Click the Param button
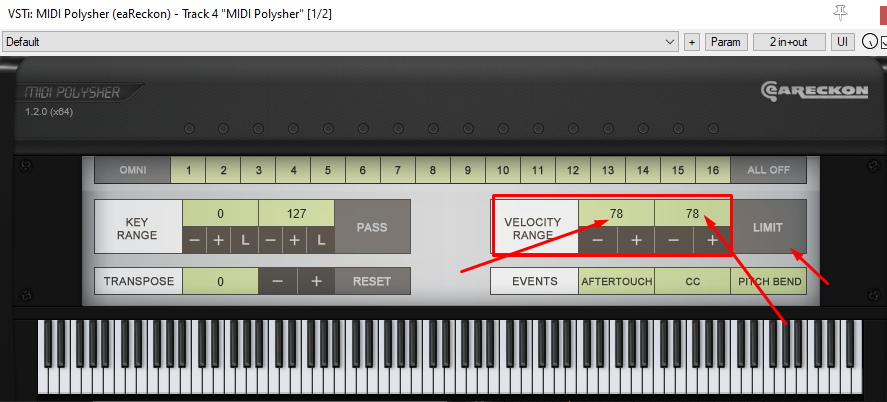 point(726,42)
